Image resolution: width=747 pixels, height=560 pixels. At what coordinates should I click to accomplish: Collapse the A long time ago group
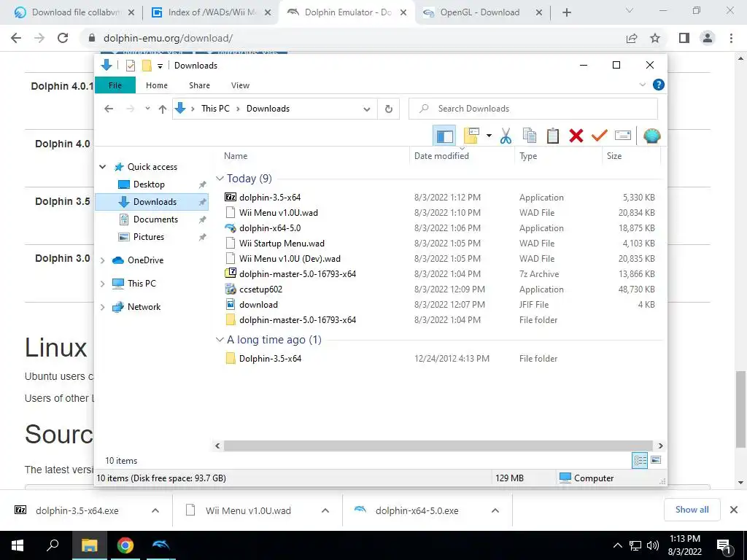(x=220, y=340)
